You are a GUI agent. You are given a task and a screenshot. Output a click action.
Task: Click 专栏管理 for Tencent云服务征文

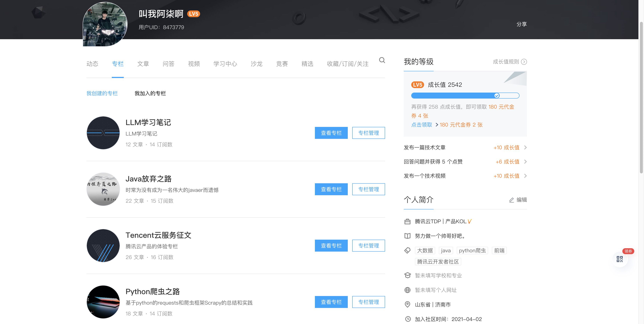click(x=368, y=246)
